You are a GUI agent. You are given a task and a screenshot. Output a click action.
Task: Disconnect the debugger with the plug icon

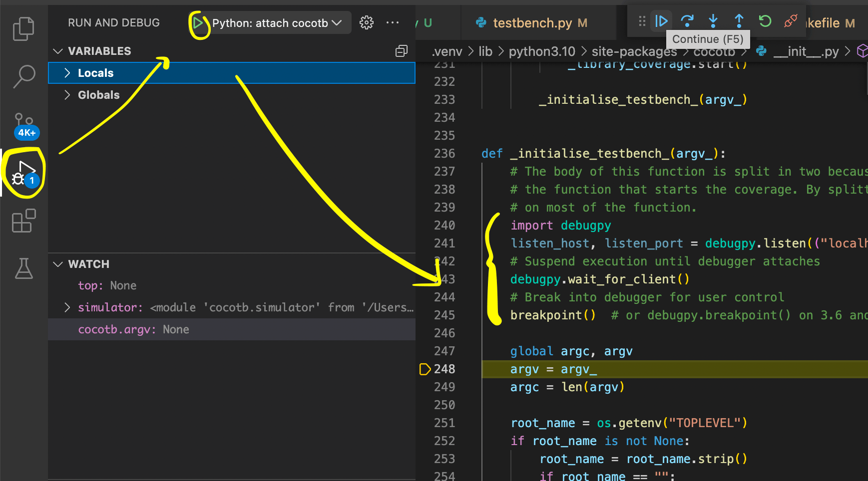(791, 21)
